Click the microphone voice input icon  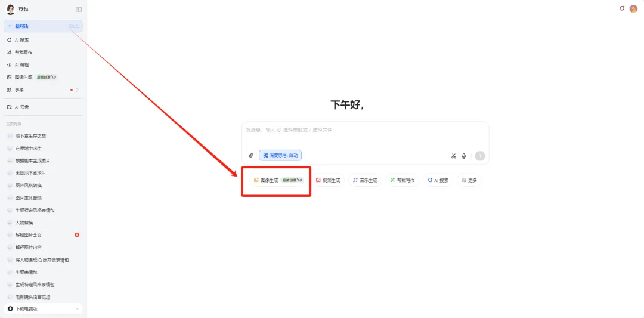click(x=464, y=156)
